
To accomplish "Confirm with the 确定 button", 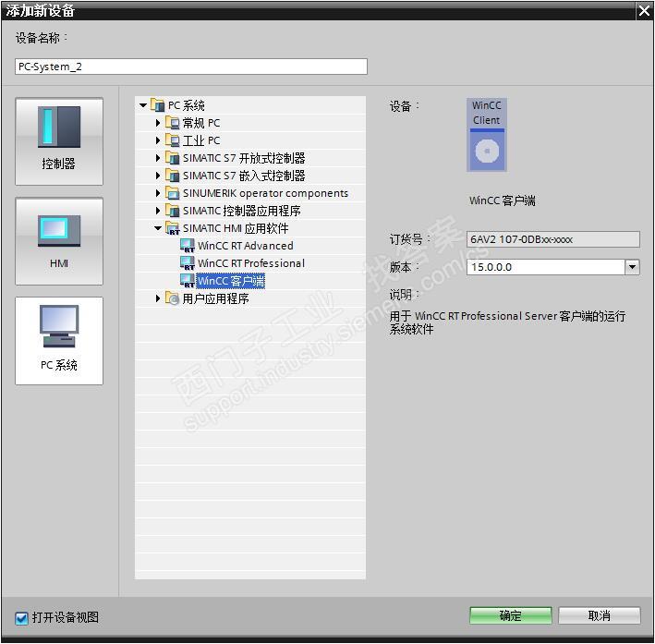I will point(511,615).
